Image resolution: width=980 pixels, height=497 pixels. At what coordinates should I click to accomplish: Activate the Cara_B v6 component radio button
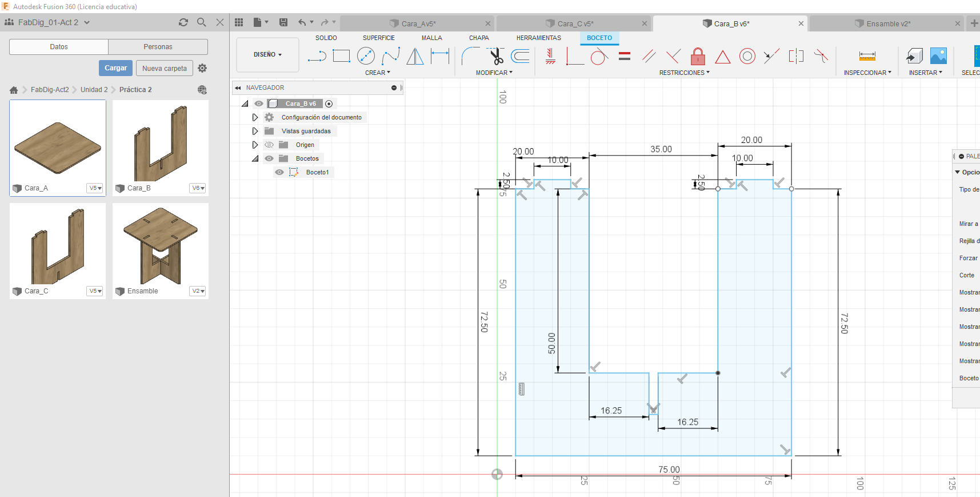click(329, 104)
